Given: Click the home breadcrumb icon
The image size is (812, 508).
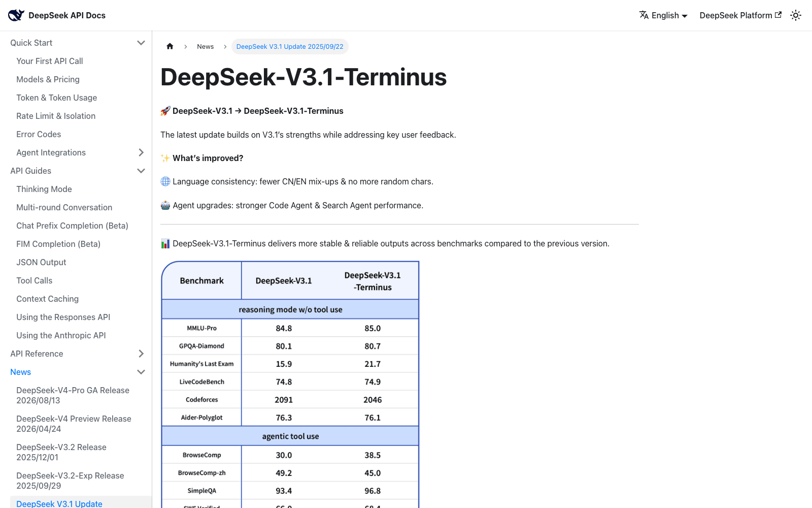Looking at the screenshot, I should (x=170, y=46).
